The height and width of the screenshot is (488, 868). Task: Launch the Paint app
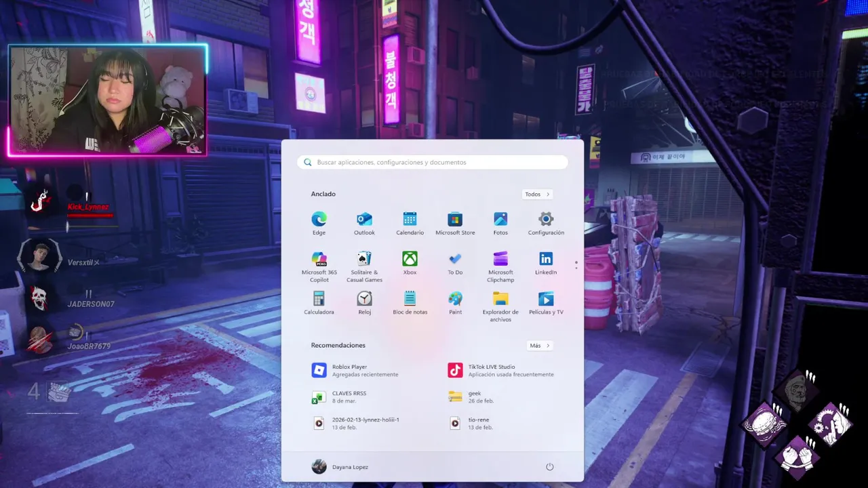click(455, 304)
